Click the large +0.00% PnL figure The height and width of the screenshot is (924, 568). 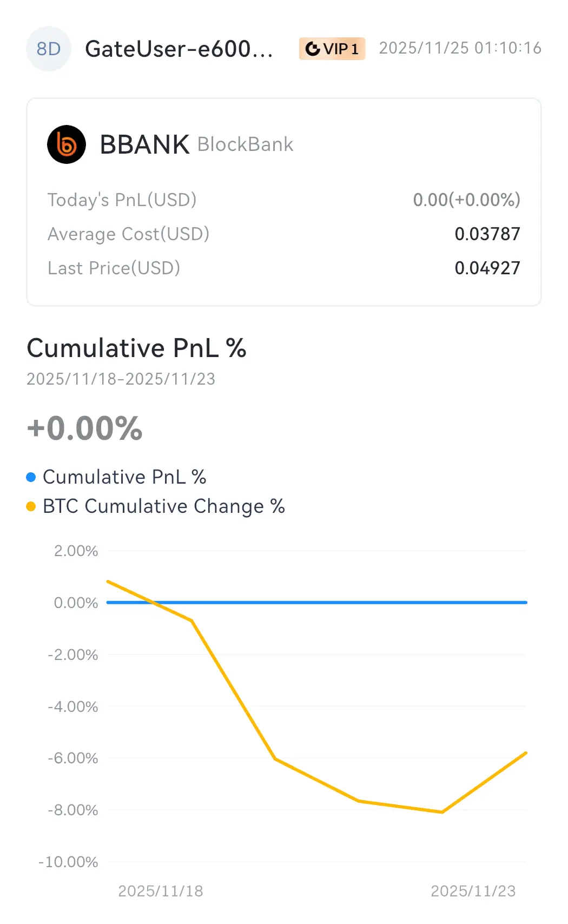pos(84,428)
